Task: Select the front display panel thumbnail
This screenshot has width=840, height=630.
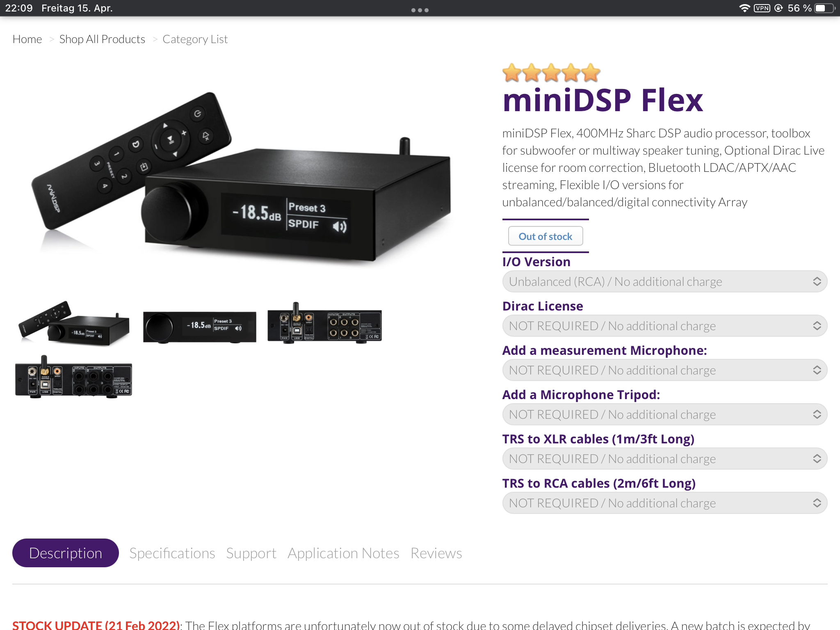Action: pyautogui.click(x=199, y=326)
